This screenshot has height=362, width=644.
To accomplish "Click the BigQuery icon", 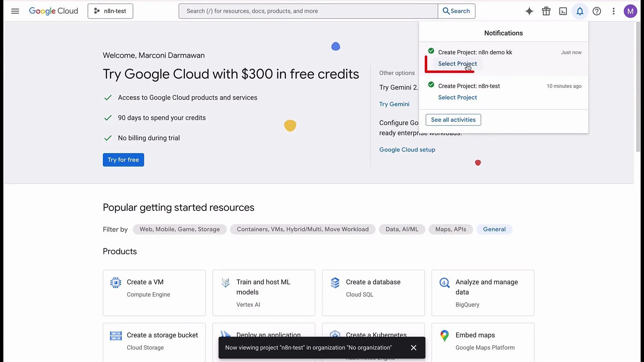I will coord(444,283).
